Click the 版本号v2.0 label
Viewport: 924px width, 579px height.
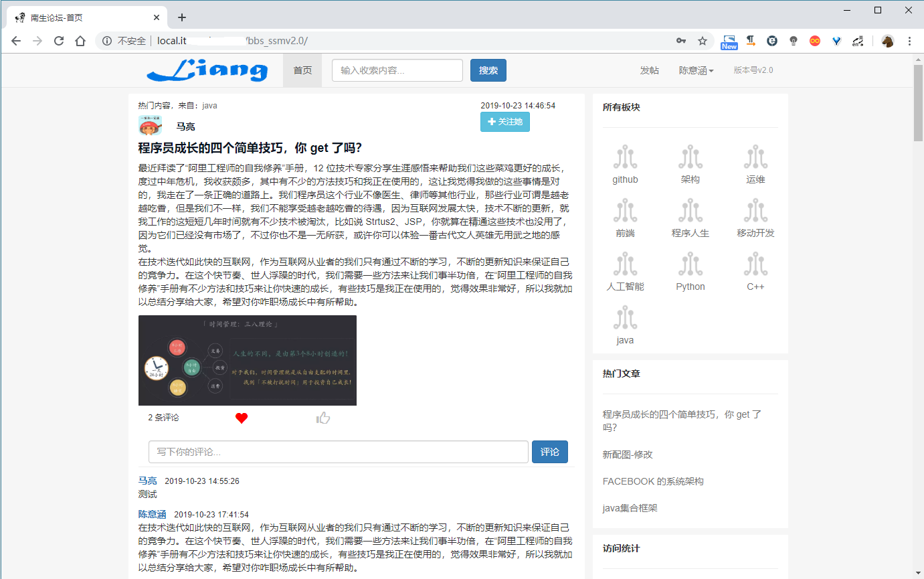(x=753, y=70)
